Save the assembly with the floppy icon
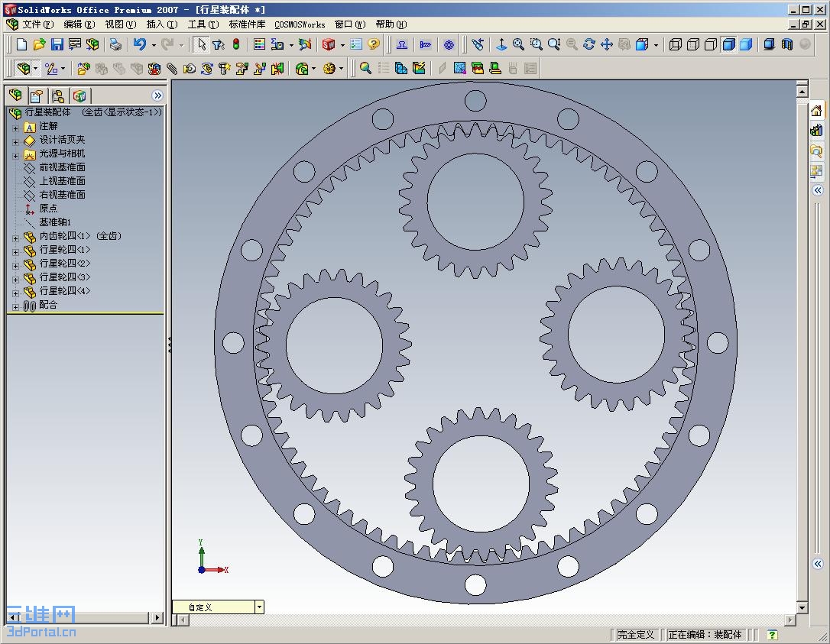Screen dimensions: 830x644 pyautogui.click(x=57, y=44)
